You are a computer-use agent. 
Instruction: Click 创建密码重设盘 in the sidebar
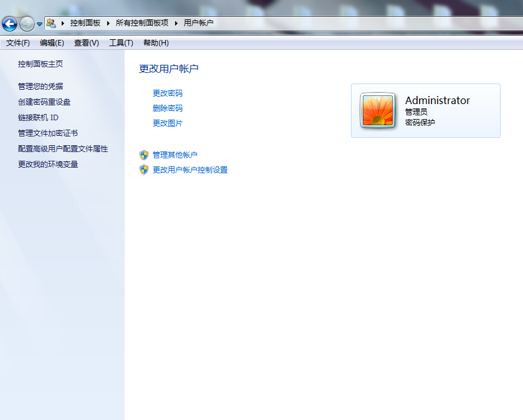pyautogui.click(x=44, y=102)
